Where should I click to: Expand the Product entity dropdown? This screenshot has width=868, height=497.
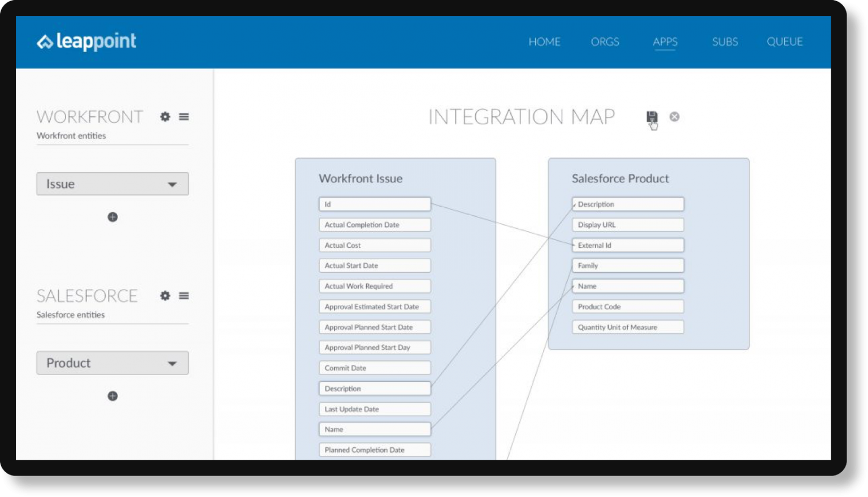click(112, 363)
